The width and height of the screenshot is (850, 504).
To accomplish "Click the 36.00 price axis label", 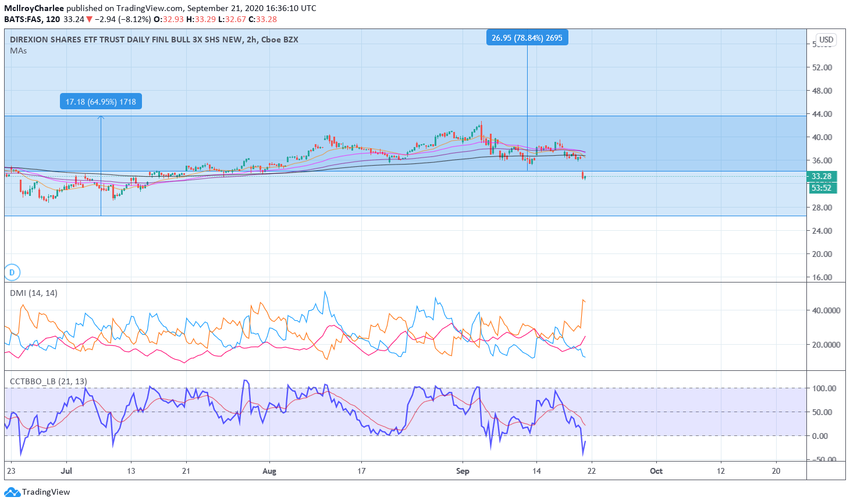I will click(822, 160).
